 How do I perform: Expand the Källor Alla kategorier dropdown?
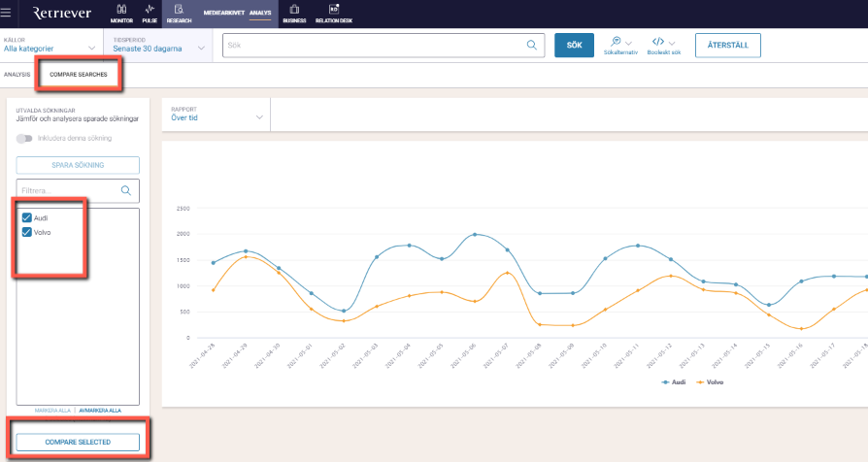coord(50,45)
